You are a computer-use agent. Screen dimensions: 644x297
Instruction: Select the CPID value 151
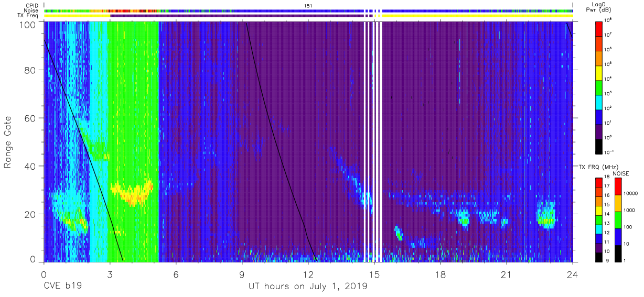pos(308,5)
